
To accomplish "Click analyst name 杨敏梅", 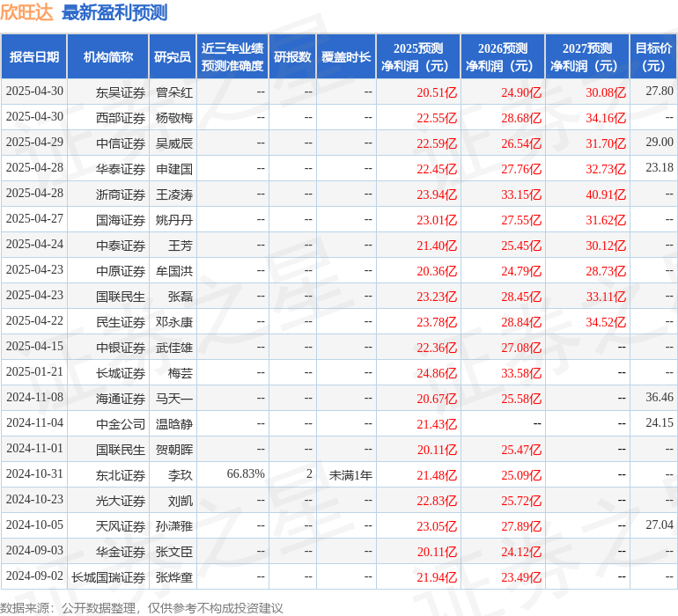I will pos(174,117).
